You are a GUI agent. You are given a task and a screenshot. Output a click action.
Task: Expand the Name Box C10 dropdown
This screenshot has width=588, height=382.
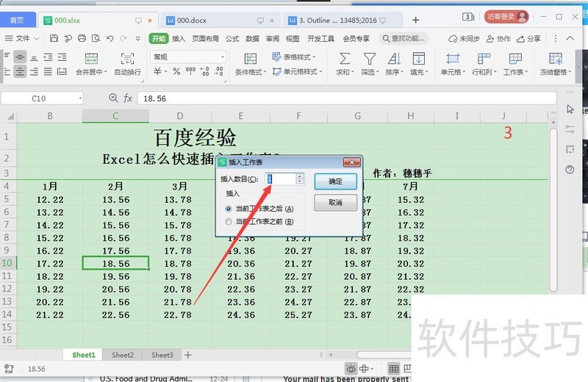80,98
